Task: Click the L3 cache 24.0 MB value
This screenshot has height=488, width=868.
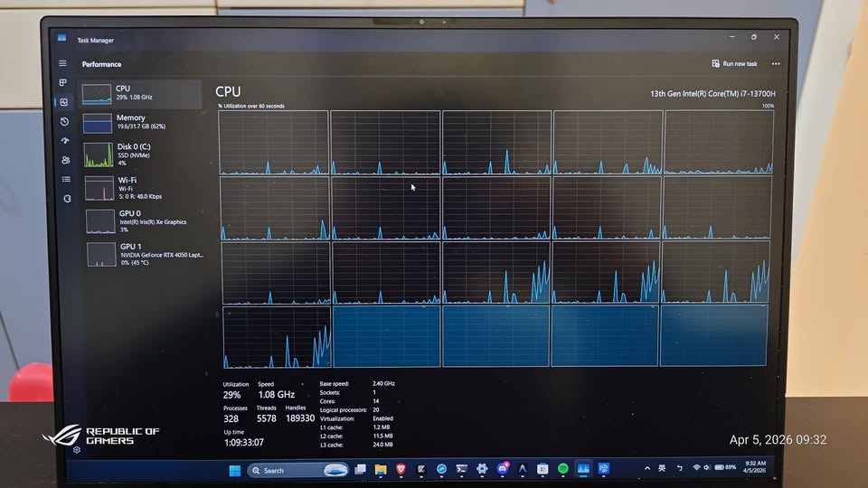Action: (383, 445)
